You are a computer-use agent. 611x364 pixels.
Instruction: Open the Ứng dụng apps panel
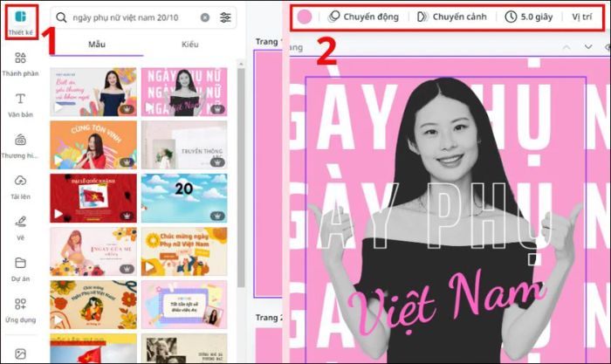(20, 310)
